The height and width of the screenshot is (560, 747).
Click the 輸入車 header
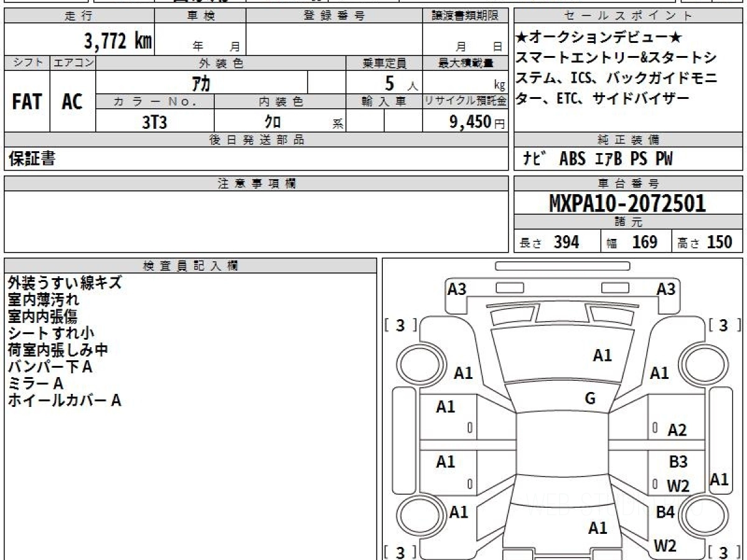click(384, 101)
